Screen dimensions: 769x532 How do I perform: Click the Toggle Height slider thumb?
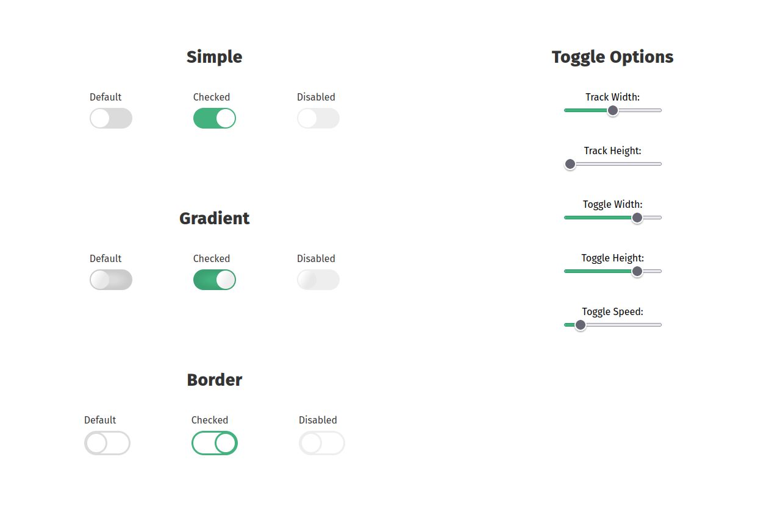click(x=637, y=271)
